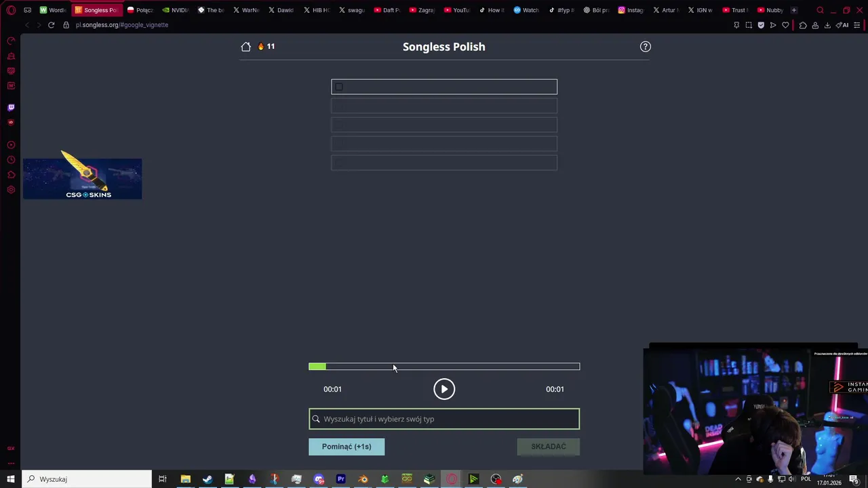Click the Windows Wyszukaj search box
The width and height of the screenshot is (868, 488).
click(87, 479)
